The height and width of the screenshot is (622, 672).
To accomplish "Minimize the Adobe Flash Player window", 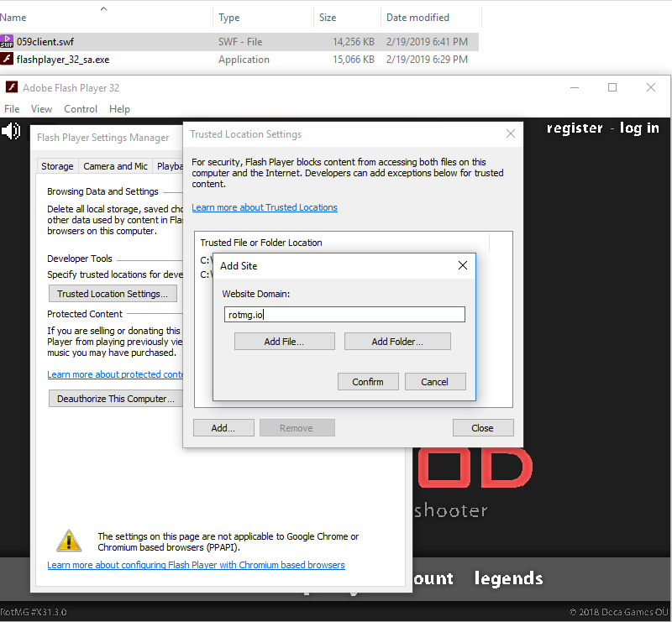I will point(575,87).
